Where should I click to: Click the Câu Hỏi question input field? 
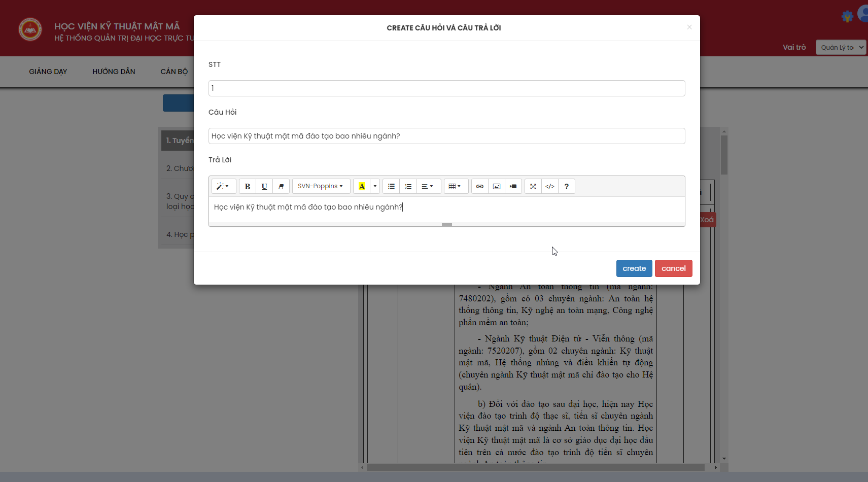coord(446,136)
